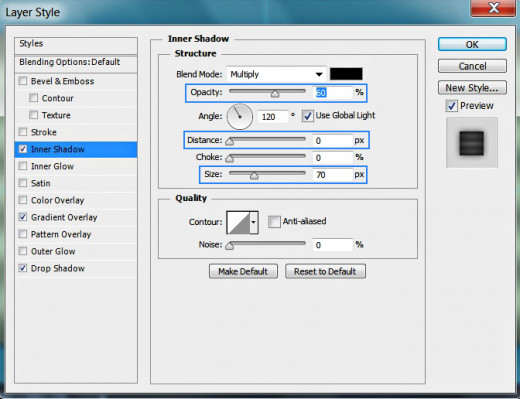Screen dimensions: 520x399
Task: Select the Bevel & Emboss style entry
Action: coord(62,81)
